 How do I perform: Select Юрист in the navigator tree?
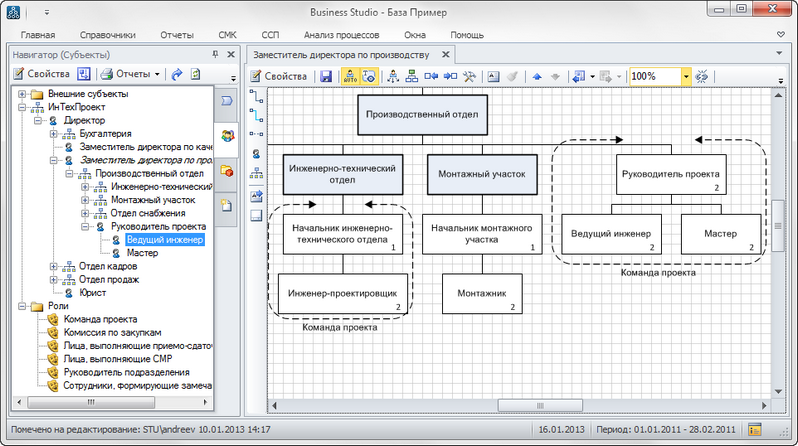click(93, 293)
